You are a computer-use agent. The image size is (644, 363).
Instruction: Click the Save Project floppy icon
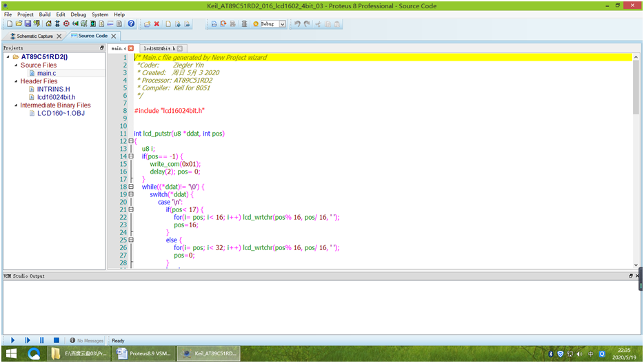(x=28, y=24)
